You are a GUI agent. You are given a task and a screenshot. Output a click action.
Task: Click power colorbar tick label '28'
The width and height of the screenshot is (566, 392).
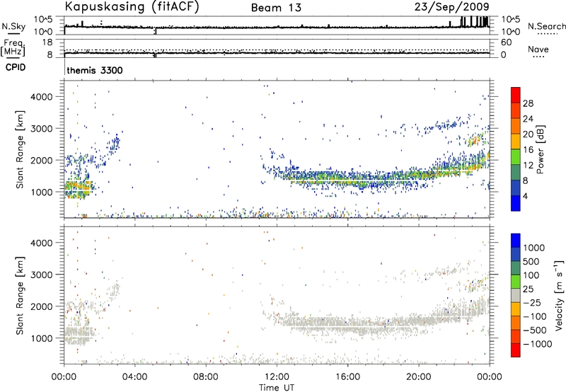528,103
